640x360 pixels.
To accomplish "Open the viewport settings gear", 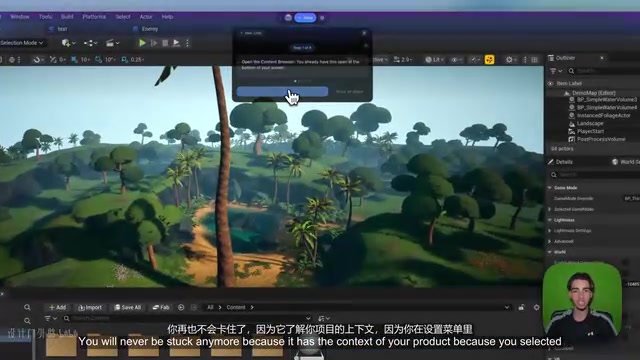I will click(509, 60).
